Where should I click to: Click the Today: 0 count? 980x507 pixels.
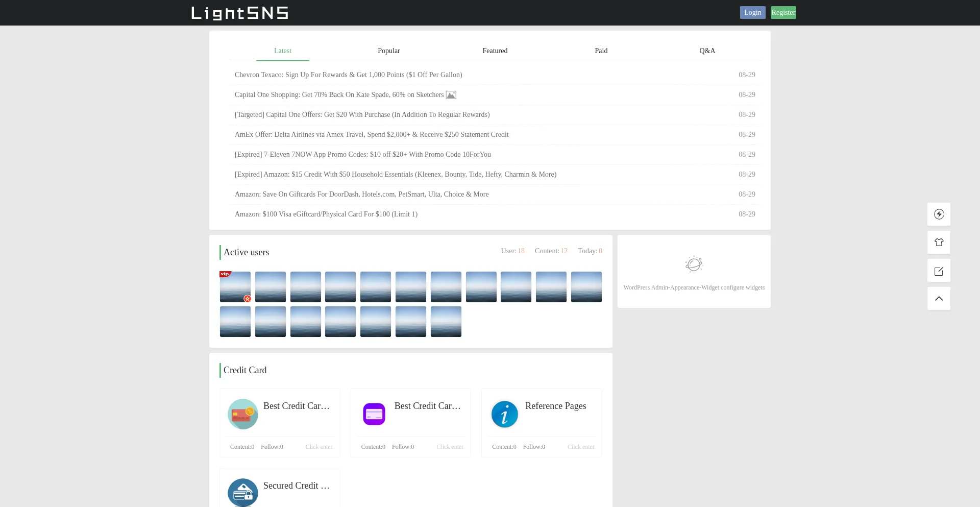coord(590,251)
